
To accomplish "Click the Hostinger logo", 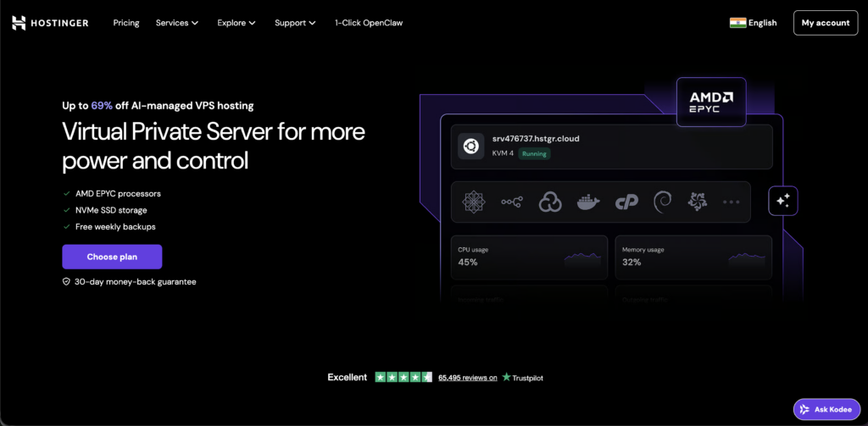I will pyautogui.click(x=50, y=23).
